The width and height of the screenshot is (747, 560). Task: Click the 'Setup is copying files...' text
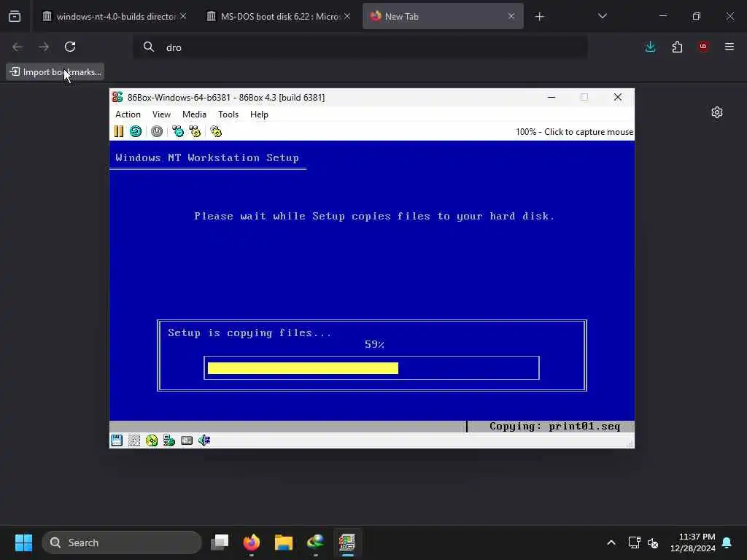point(249,332)
